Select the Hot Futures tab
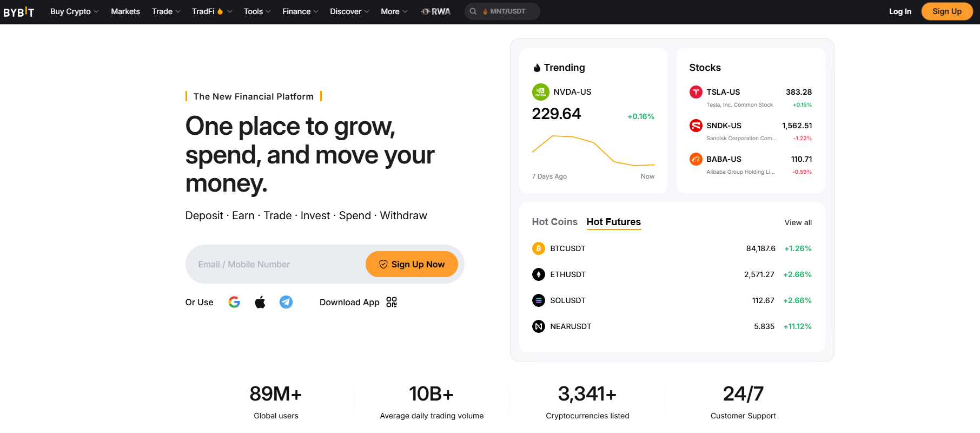This screenshot has width=980, height=433. pyautogui.click(x=614, y=222)
